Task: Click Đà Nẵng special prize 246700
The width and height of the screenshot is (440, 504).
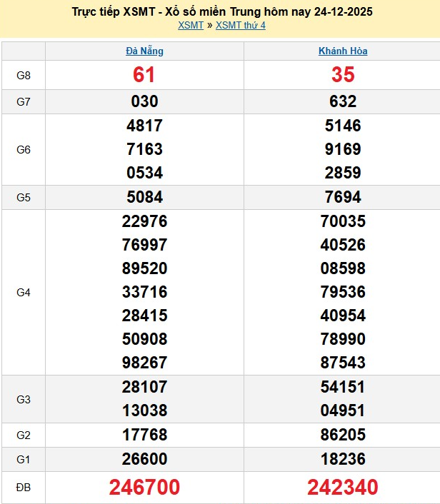Action: 144,488
